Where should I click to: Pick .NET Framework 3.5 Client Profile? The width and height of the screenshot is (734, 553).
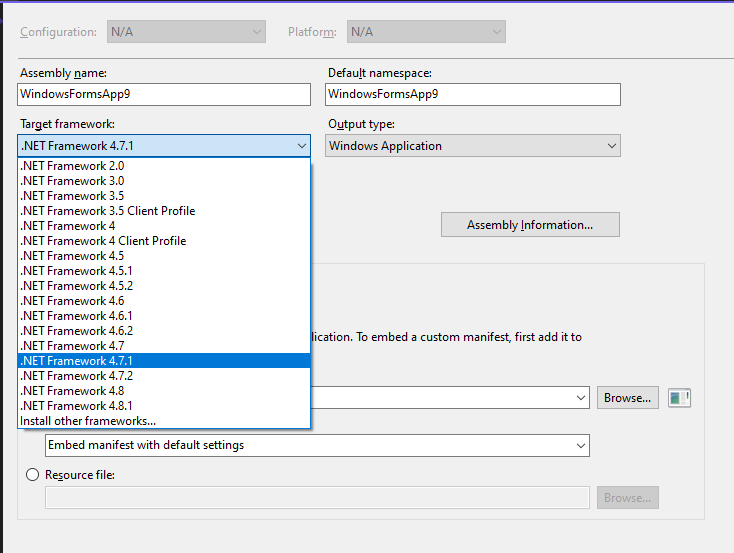(x=164, y=211)
